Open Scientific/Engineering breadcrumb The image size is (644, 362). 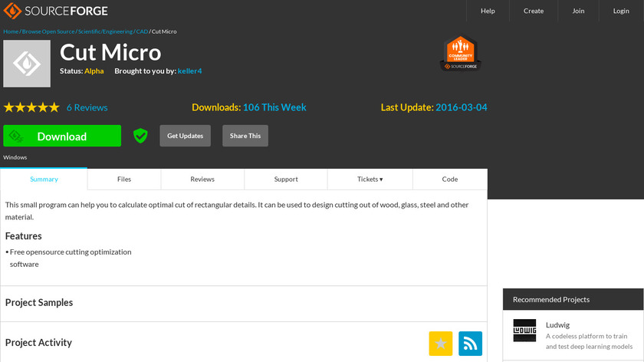[105, 31]
